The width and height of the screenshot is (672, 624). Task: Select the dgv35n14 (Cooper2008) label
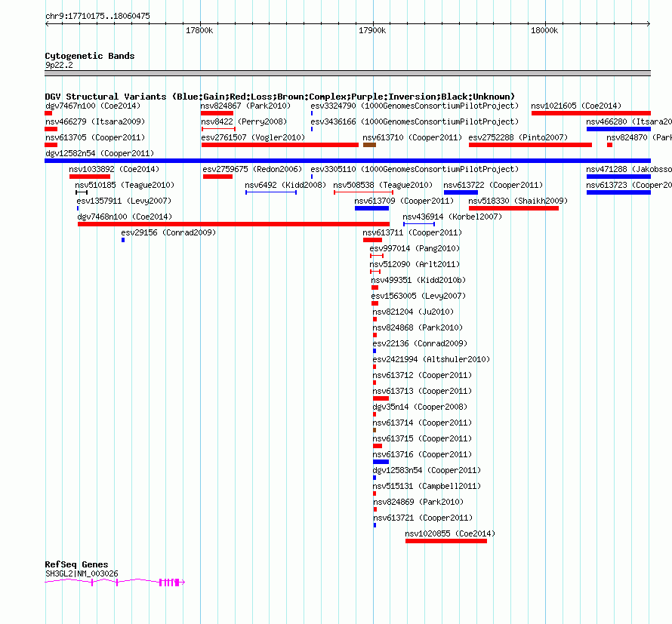[x=420, y=407]
